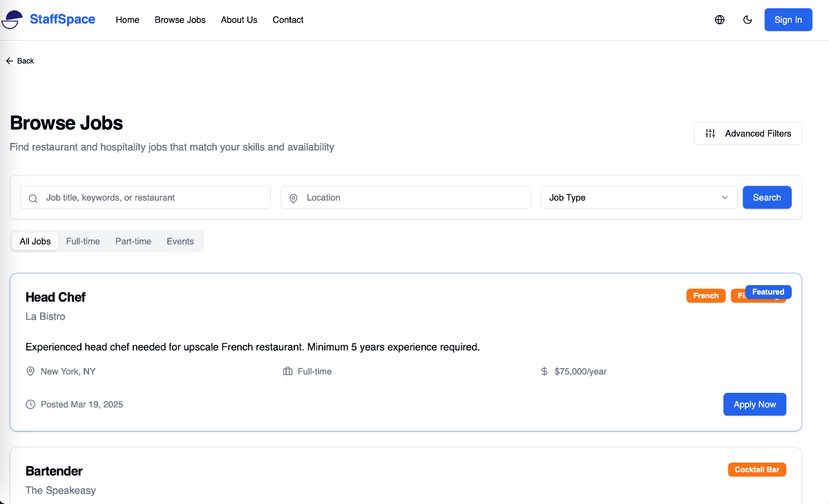829x504 pixels.
Task: Expand the Job Type dropdown
Action: click(638, 197)
